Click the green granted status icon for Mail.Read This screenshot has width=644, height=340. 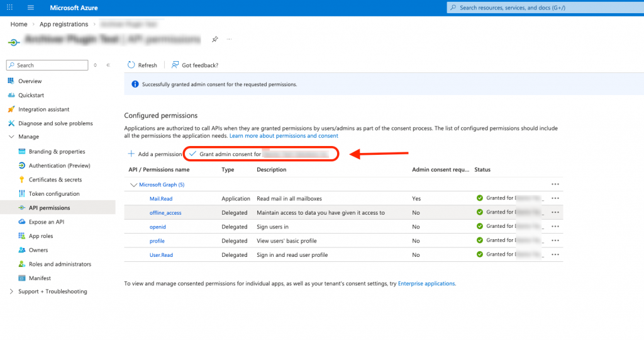[480, 198]
